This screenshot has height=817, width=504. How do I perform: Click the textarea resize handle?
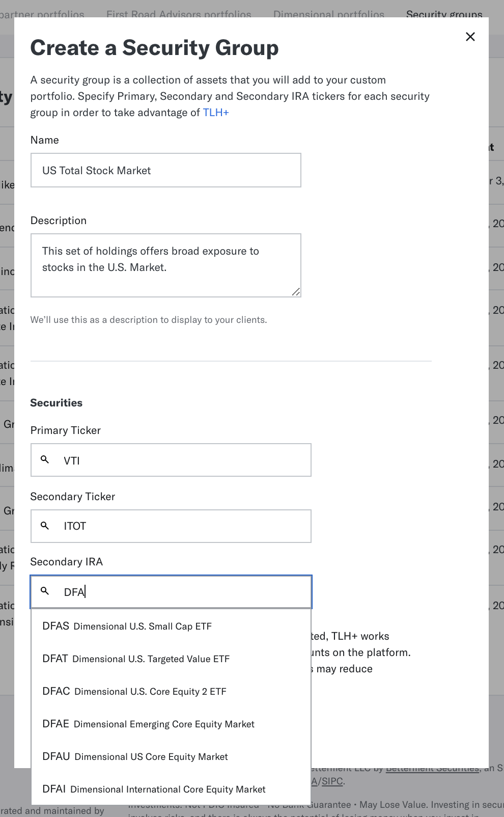click(296, 292)
